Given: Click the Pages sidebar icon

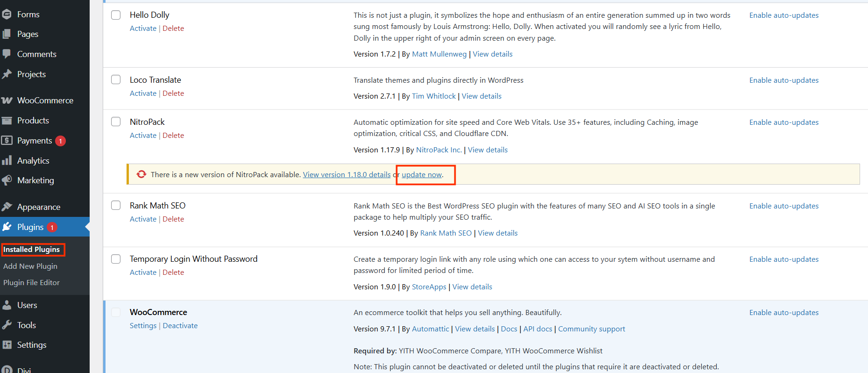Looking at the screenshot, I should [x=7, y=34].
